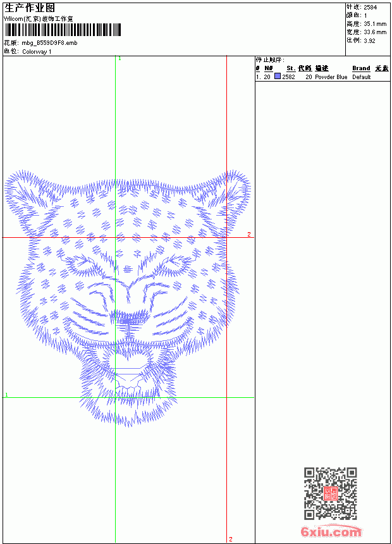The image size is (392, 544).
Task: Select the Powder Blue row description
Action: pos(331,77)
